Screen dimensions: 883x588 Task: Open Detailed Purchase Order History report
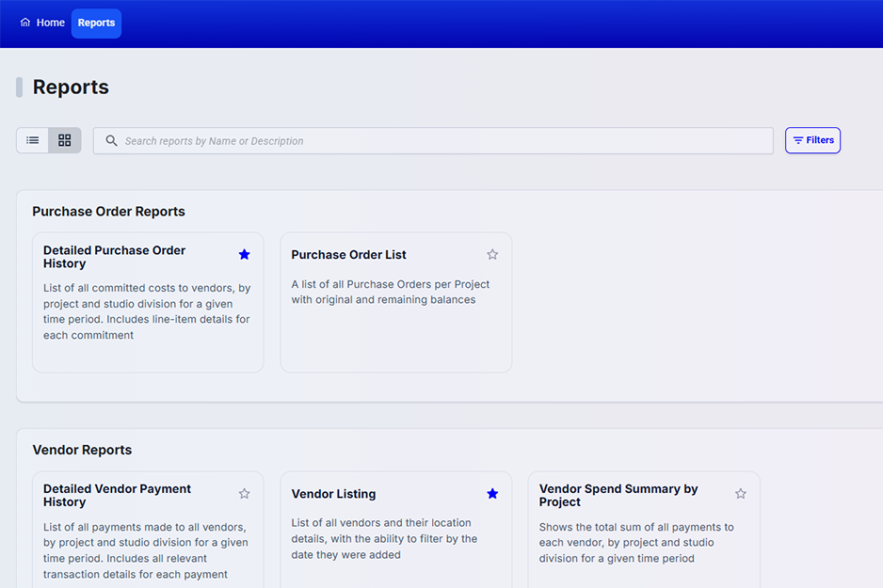tap(115, 257)
